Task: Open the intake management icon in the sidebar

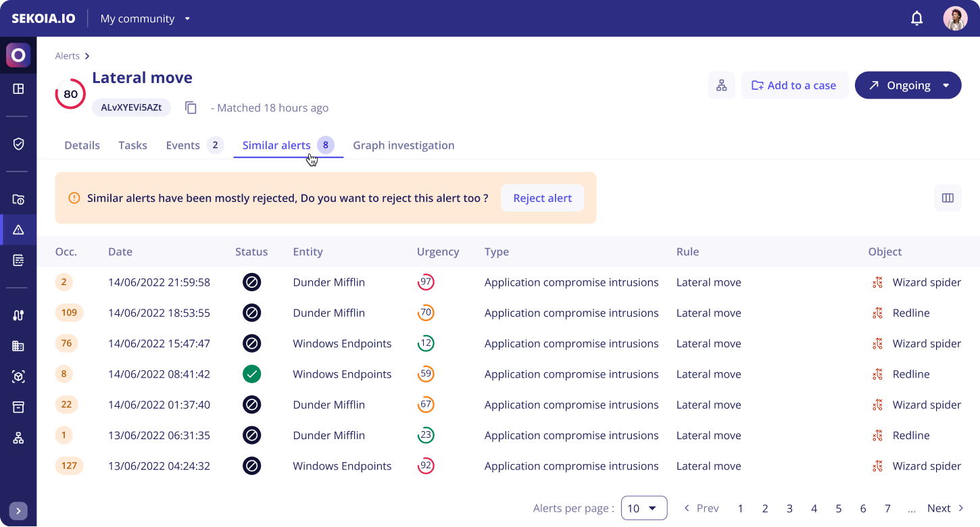Action: point(18,314)
